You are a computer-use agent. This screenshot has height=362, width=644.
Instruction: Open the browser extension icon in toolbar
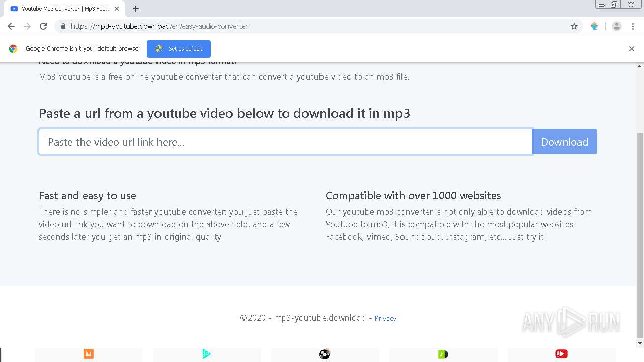coord(594,26)
